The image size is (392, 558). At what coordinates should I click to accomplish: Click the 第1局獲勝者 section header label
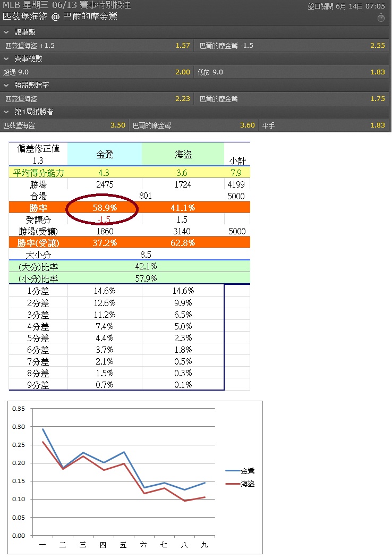click(x=34, y=112)
